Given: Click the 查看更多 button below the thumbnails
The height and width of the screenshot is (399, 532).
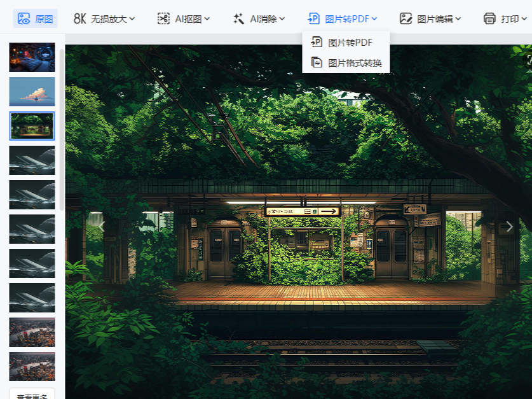Looking at the screenshot, I should [x=32, y=395].
